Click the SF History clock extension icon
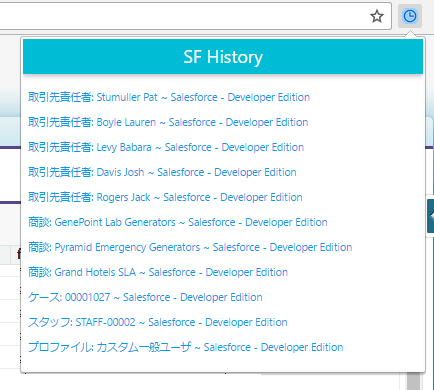The width and height of the screenshot is (434, 390). point(410,16)
